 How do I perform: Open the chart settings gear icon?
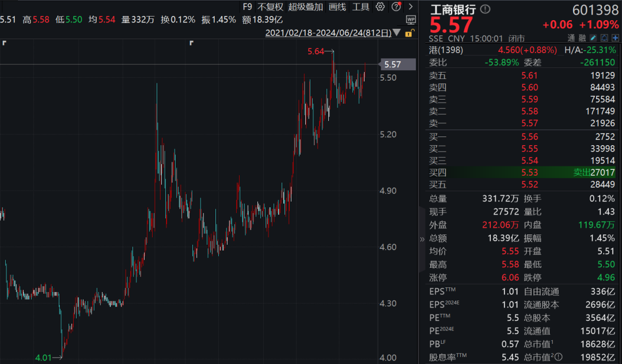[x=380, y=7]
